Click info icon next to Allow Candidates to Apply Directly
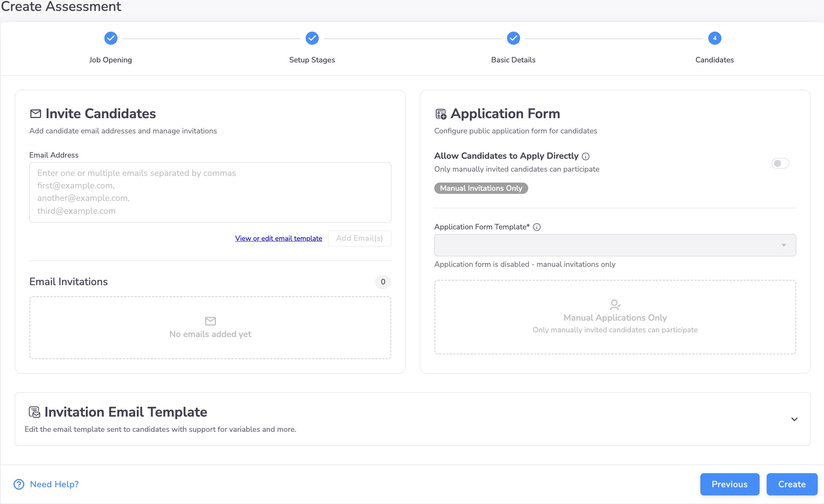The height and width of the screenshot is (504, 824). click(x=586, y=156)
